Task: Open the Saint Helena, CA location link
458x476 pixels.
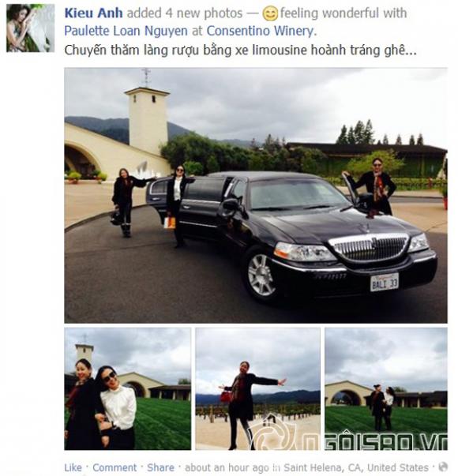Action: 356,467
